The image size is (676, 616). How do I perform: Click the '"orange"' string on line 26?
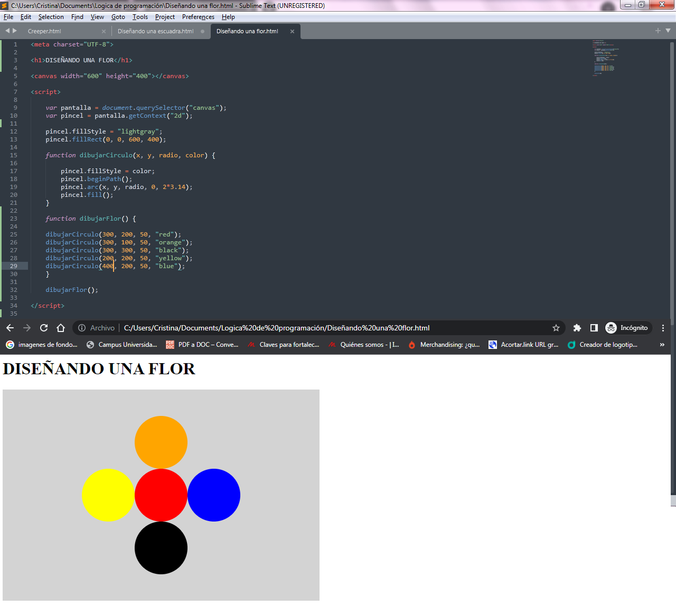(170, 242)
